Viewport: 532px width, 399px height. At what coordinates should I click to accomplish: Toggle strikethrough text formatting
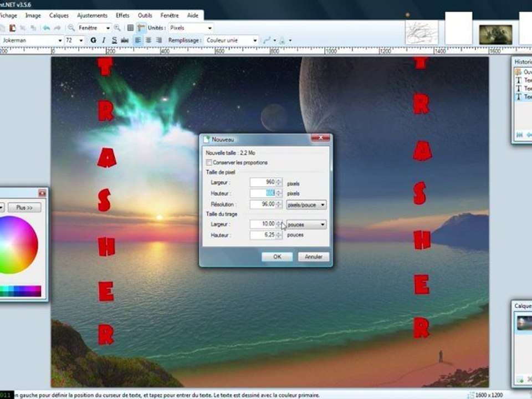125,40
